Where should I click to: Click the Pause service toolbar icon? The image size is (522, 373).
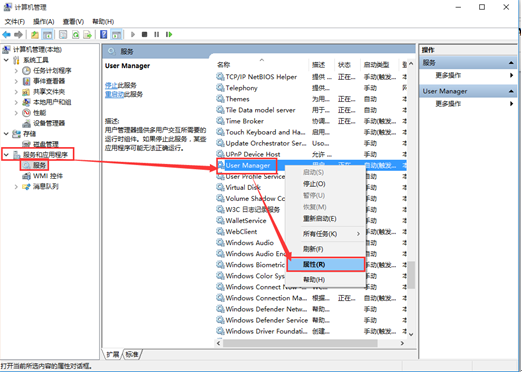[156, 34]
